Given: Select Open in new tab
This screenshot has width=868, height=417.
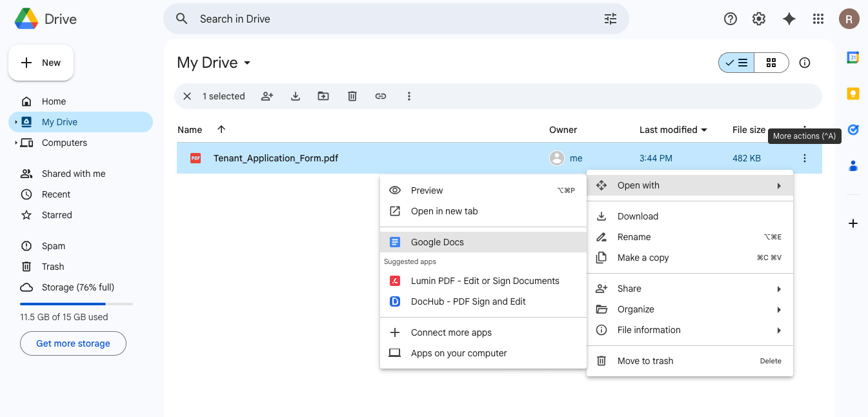Looking at the screenshot, I should [483, 211].
